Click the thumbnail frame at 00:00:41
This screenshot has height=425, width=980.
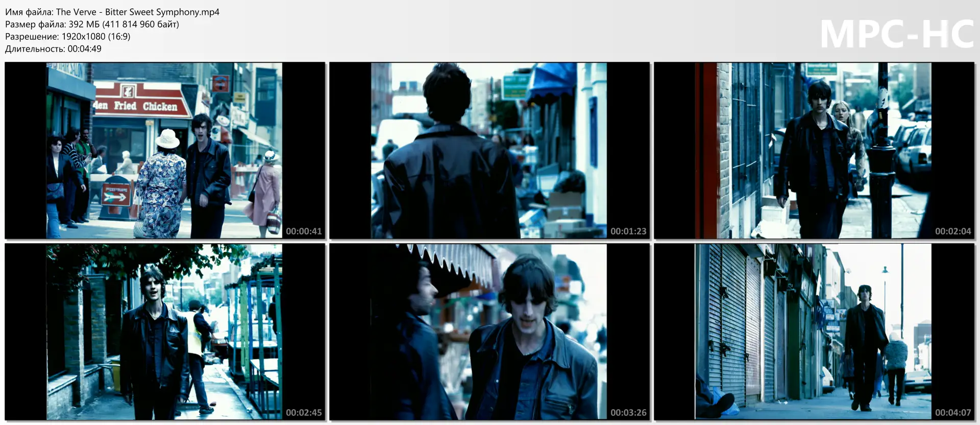[165, 151]
